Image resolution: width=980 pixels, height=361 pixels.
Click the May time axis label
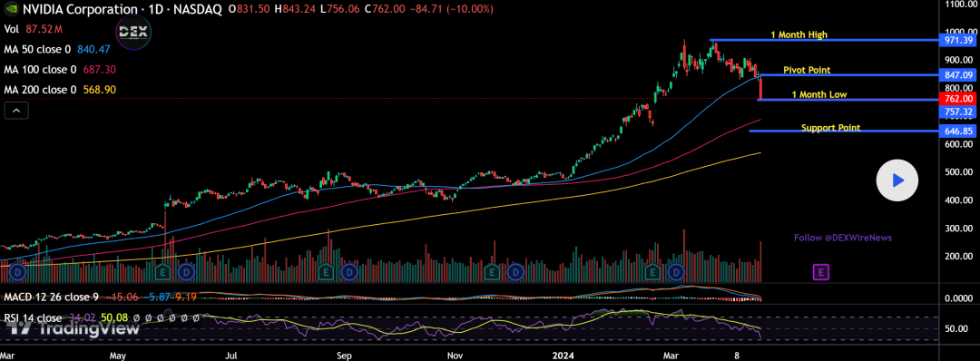(118, 355)
